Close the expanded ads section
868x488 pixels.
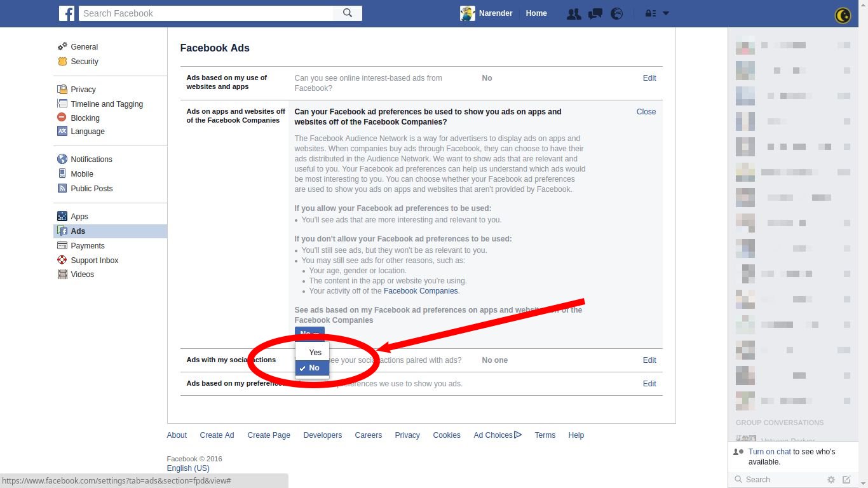click(x=646, y=112)
